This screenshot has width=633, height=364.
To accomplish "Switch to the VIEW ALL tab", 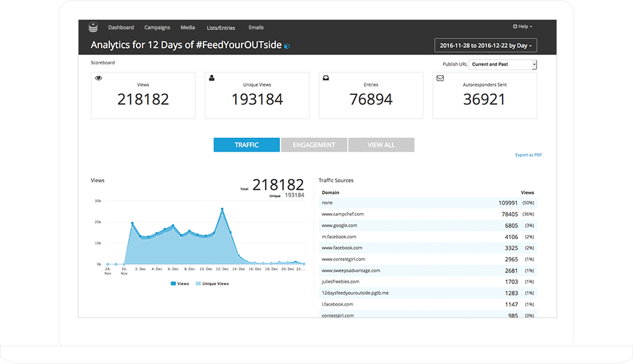I will [x=381, y=145].
